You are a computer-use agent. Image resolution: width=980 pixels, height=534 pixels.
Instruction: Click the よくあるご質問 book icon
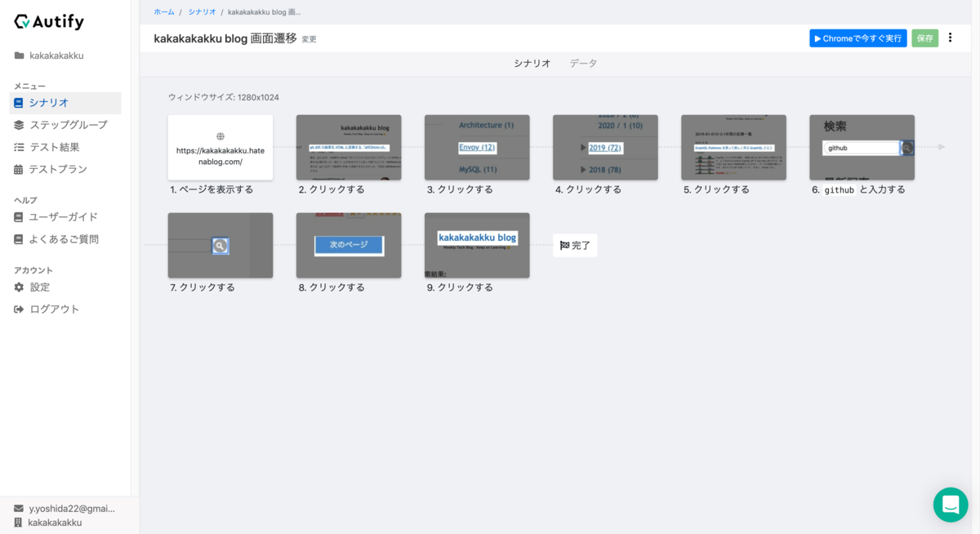pos(19,239)
